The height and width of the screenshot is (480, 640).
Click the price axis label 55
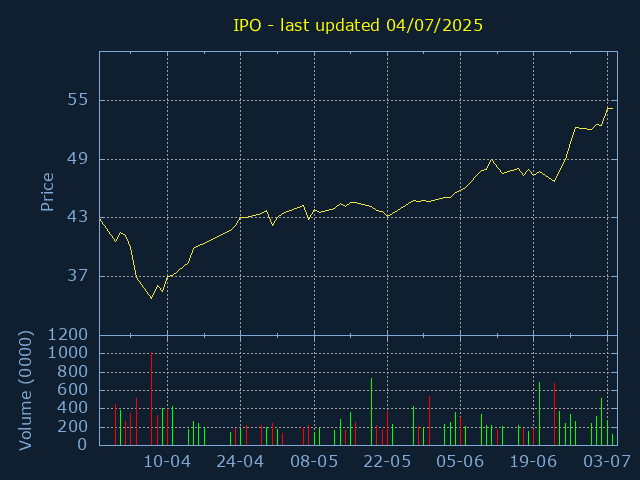click(78, 99)
